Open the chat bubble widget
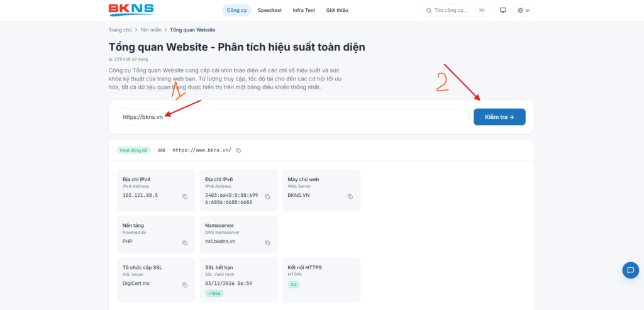 (x=630, y=270)
